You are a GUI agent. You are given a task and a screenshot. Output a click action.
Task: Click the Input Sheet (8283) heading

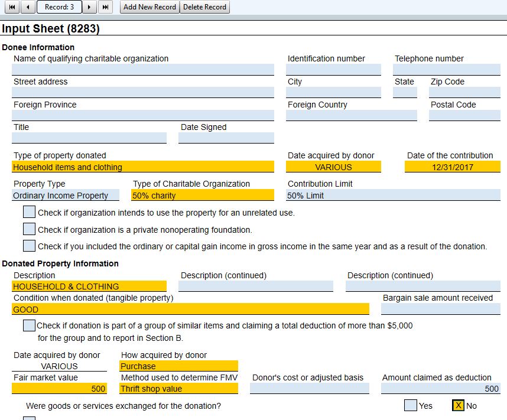click(x=51, y=28)
